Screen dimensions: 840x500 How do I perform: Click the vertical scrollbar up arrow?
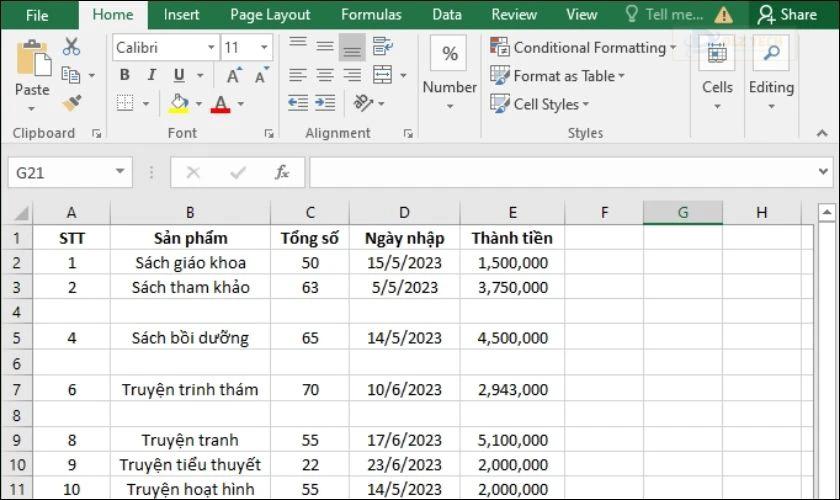point(827,212)
